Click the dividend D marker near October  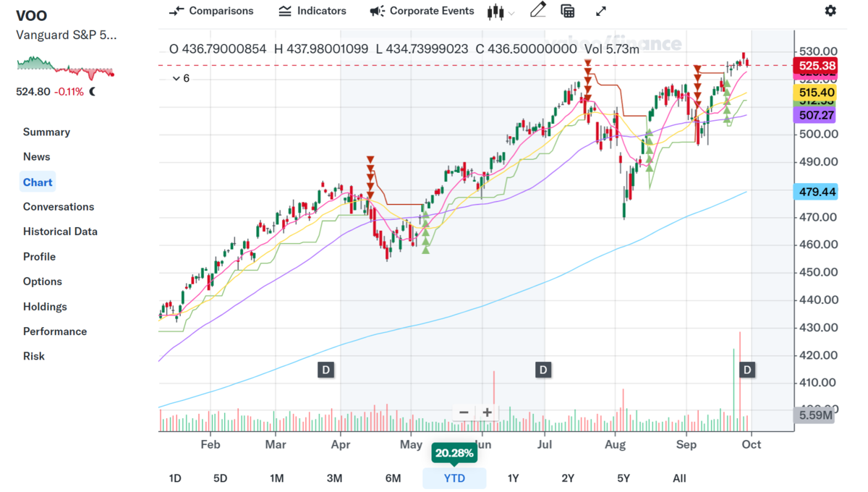pyautogui.click(x=747, y=370)
